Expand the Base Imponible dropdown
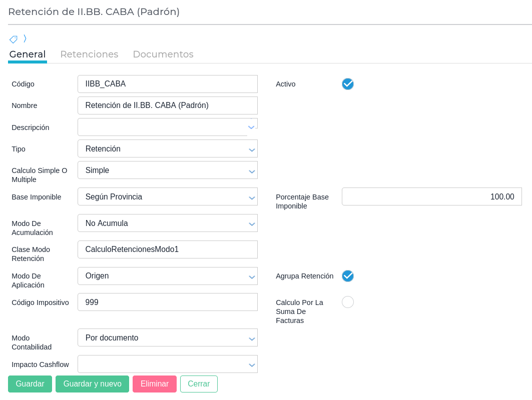This screenshot has width=532, height=400. pos(167,197)
